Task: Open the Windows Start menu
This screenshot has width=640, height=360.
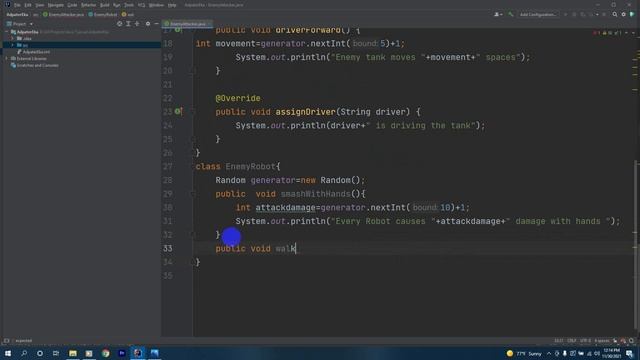Action: [8, 353]
